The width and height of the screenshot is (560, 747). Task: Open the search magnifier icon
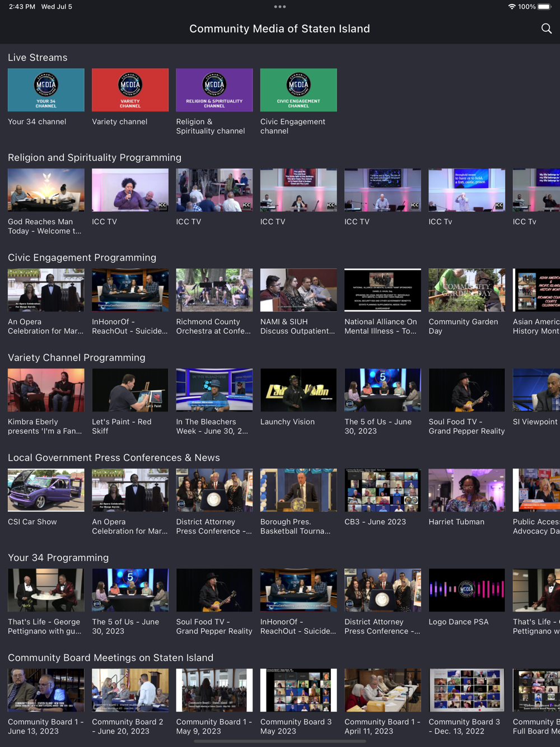[x=547, y=29]
